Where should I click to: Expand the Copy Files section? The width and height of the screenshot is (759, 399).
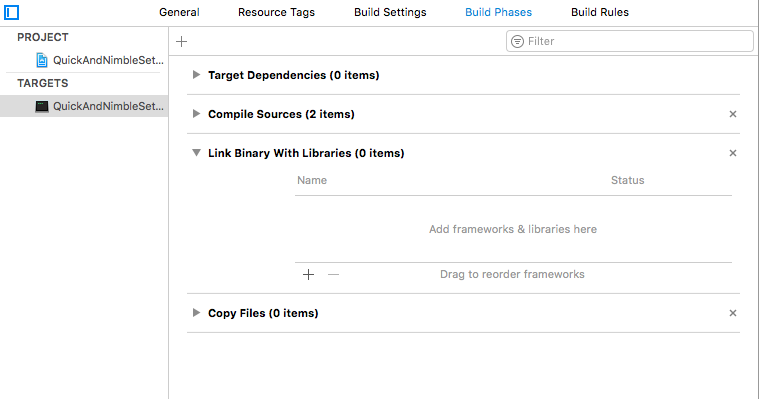click(196, 313)
